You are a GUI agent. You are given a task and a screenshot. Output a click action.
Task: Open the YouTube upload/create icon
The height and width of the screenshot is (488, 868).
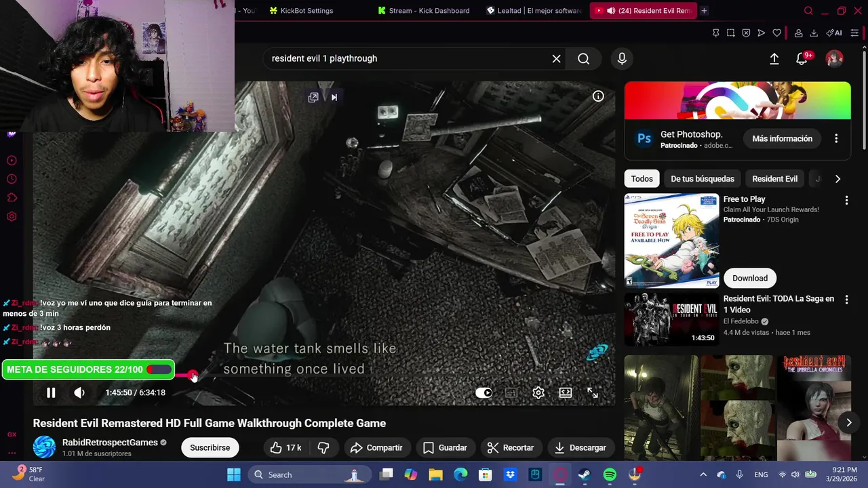[774, 58]
